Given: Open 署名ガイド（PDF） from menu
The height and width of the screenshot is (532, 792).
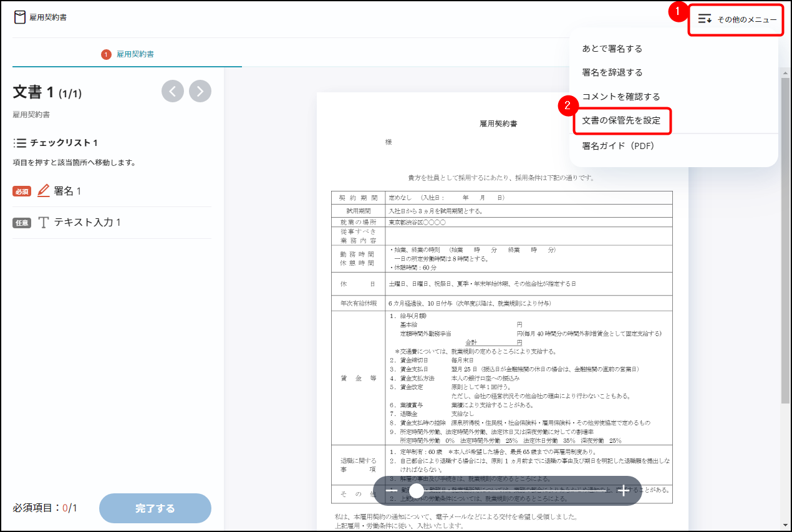Looking at the screenshot, I should [x=617, y=146].
